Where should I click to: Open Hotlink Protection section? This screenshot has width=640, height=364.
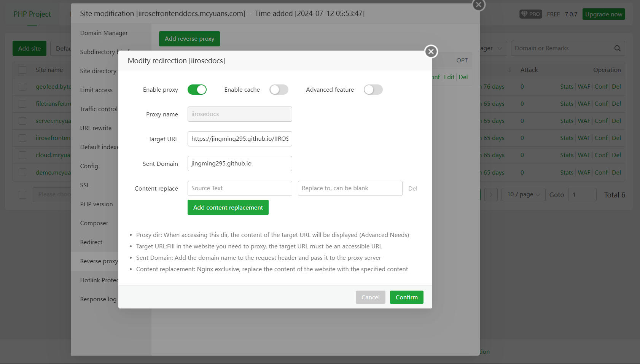pos(99,280)
